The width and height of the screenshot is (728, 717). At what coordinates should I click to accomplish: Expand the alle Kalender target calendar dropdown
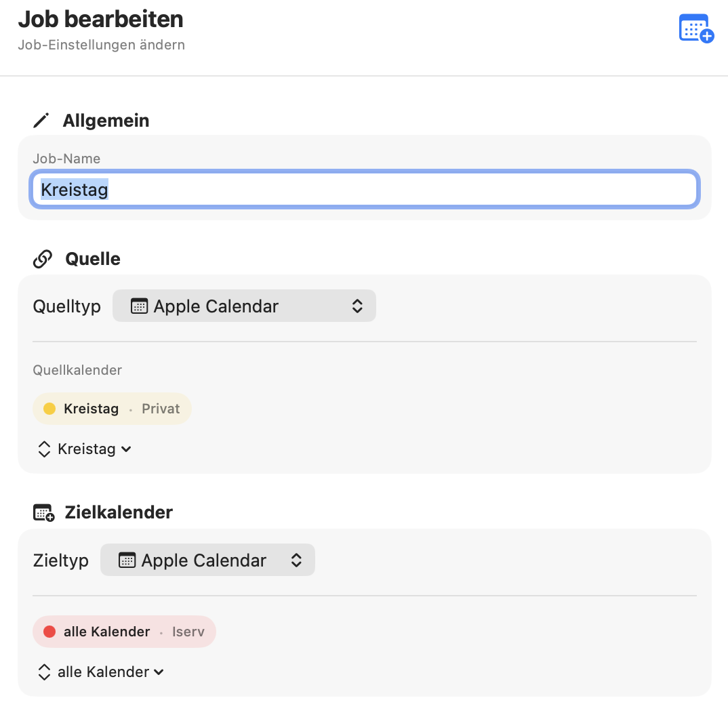[x=100, y=672]
